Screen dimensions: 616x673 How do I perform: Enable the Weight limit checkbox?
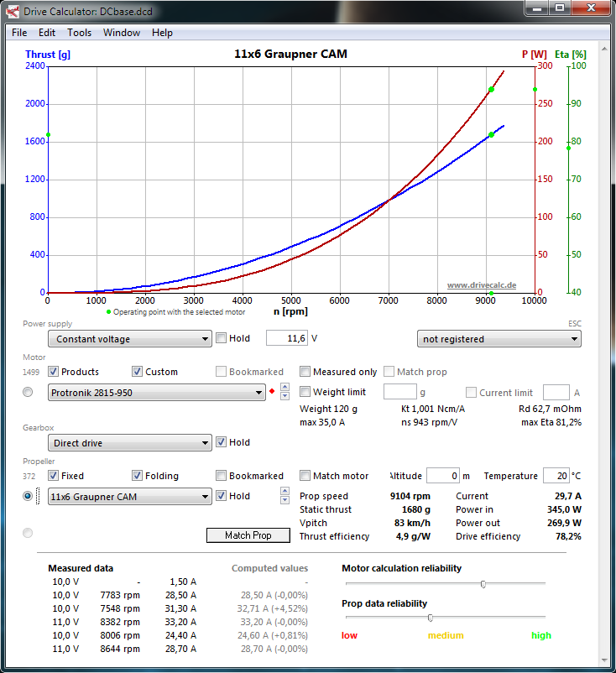pyautogui.click(x=305, y=391)
